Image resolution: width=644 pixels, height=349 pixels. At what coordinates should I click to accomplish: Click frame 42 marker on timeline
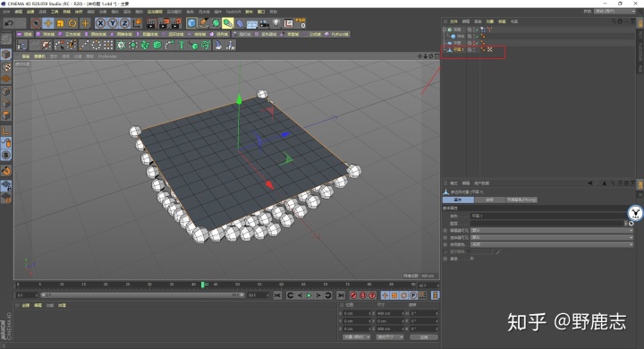point(202,285)
